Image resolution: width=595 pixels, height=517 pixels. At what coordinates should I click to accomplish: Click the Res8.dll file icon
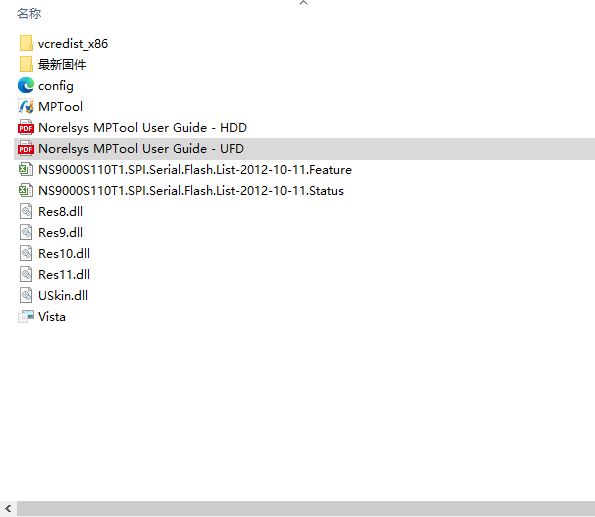[x=26, y=211]
